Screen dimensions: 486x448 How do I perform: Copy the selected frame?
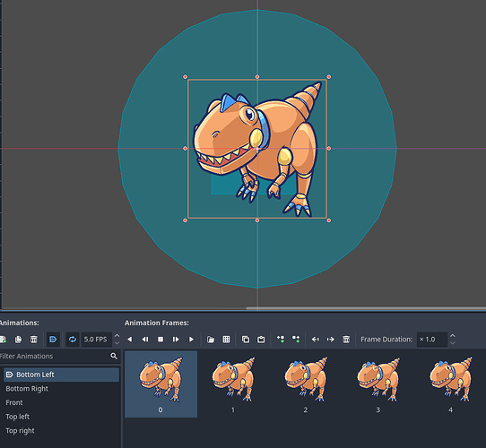pos(246,340)
